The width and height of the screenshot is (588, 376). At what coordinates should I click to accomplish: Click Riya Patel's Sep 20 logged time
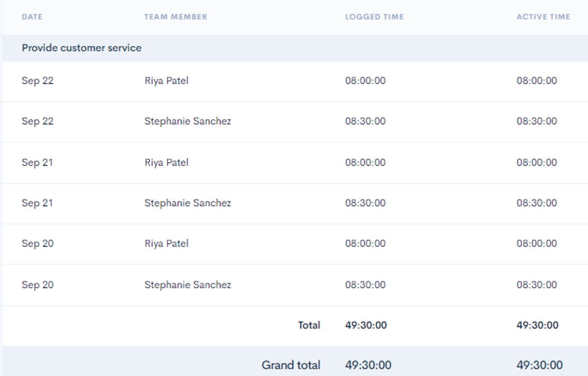(365, 244)
